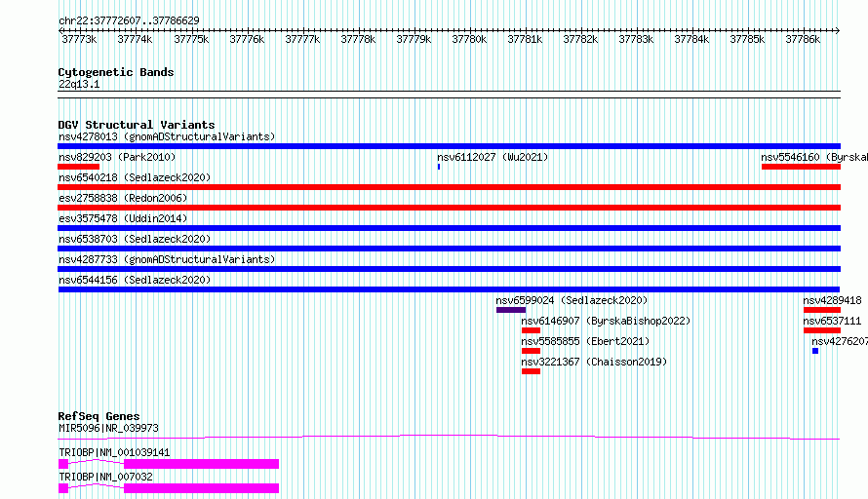Open esv3575478 (Uddin2014) variant label

(x=123, y=218)
